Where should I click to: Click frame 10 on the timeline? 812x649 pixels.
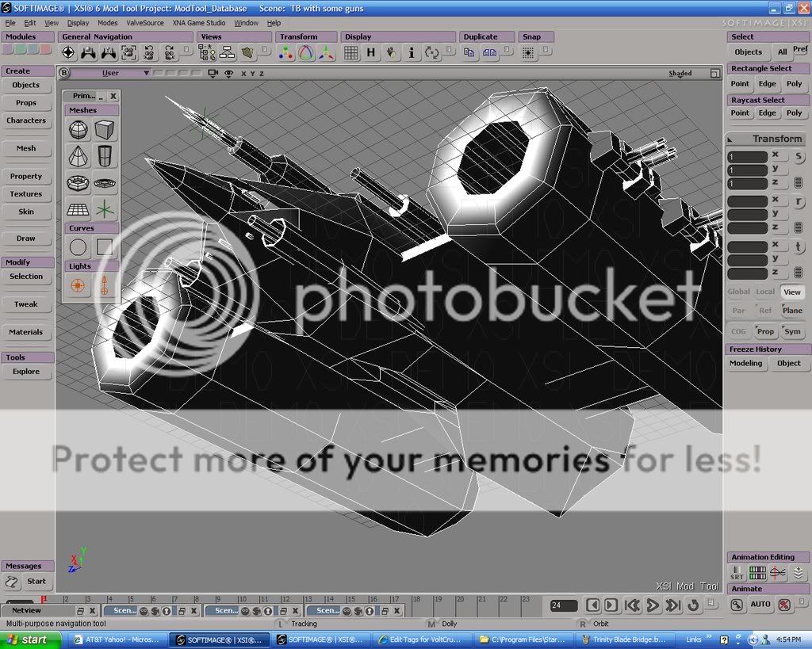[x=243, y=600]
